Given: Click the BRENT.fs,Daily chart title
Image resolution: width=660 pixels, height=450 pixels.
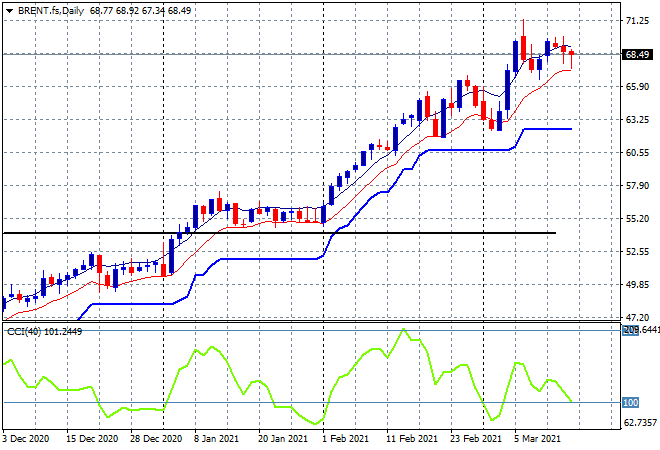Looking at the screenshot, I should pos(51,11).
